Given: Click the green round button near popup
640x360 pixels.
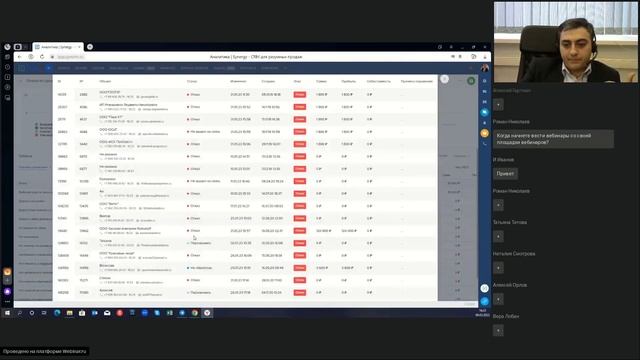Looking at the screenshot, I should [471, 81].
